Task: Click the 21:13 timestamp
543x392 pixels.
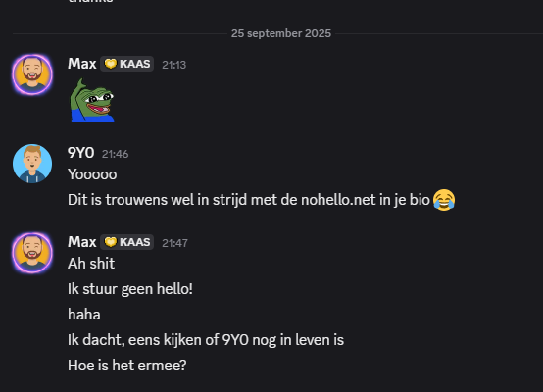Action: pyautogui.click(x=174, y=65)
